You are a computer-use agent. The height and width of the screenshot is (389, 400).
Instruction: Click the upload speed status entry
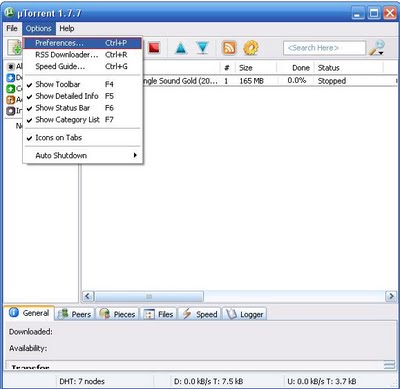coord(322,381)
